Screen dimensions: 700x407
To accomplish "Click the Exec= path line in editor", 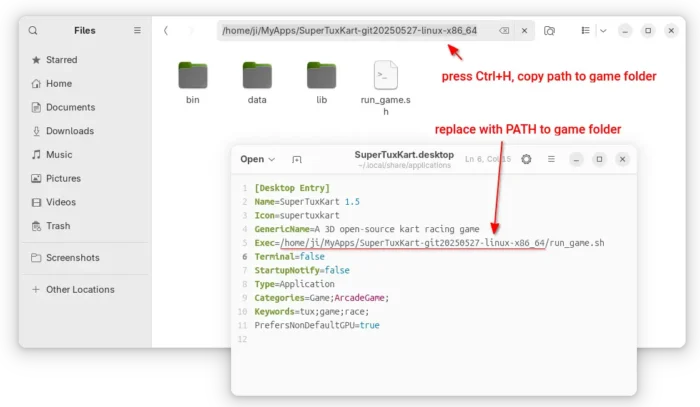I will (x=429, y=243).
